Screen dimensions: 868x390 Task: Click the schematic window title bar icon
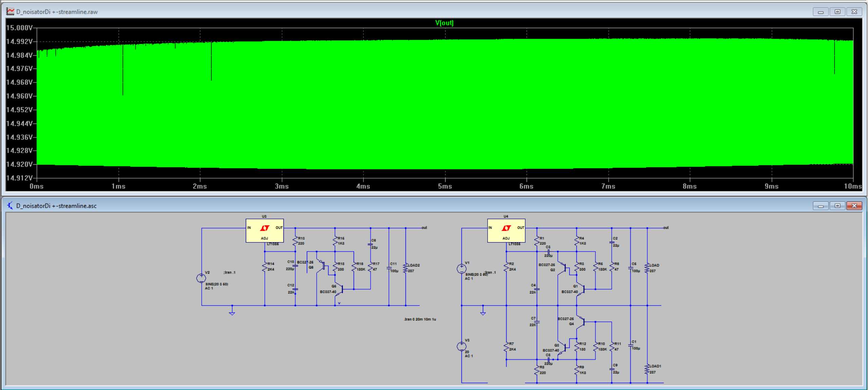click(10, 206)
